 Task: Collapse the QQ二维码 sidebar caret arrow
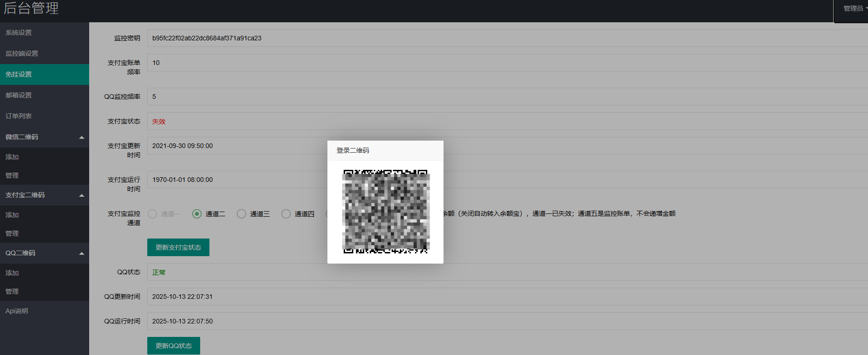(x=82, y=253)
